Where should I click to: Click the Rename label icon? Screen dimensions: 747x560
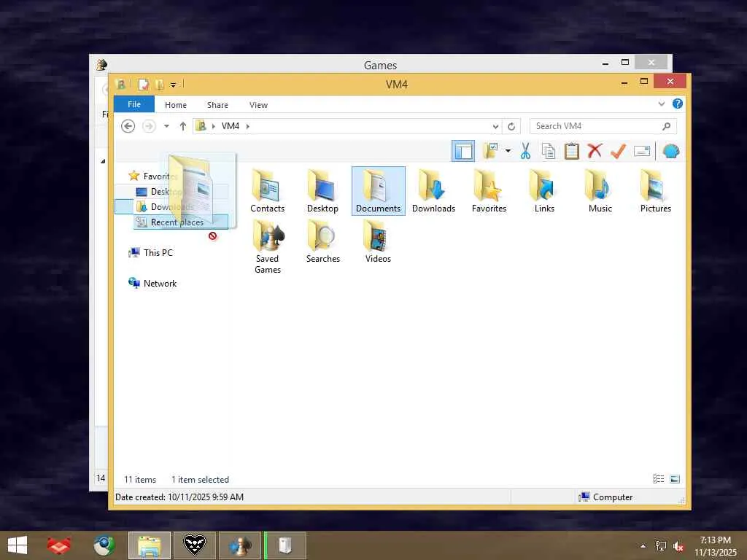point(642,152)
